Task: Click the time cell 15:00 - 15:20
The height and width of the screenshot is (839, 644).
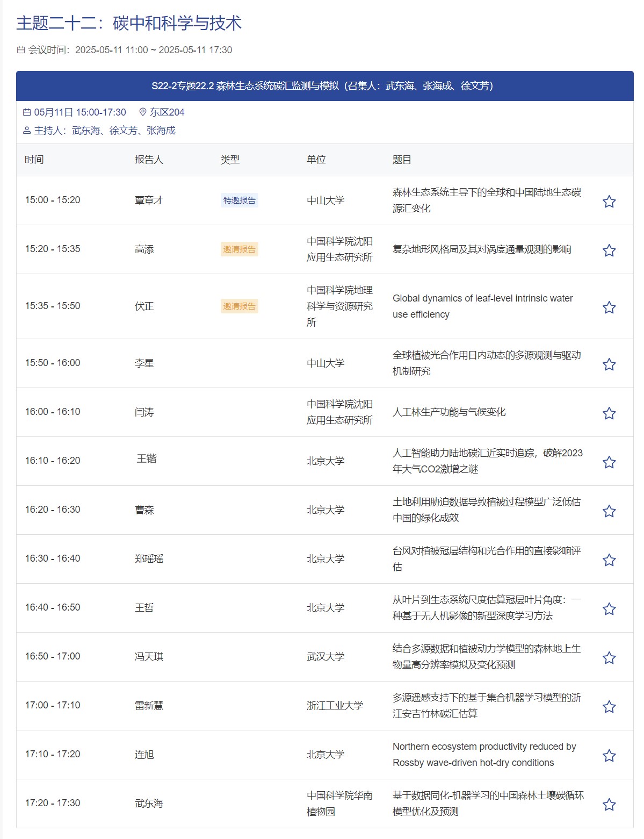Action: [x=53, y=200]
